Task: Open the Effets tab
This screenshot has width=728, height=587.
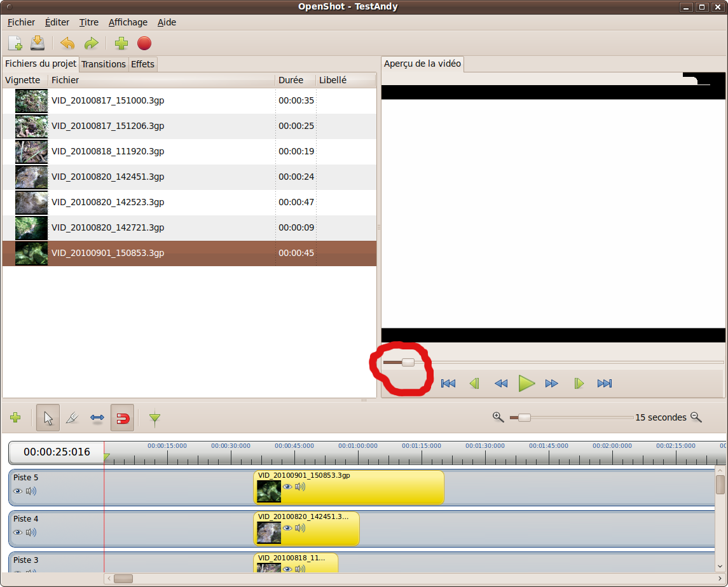Action: pos(142,64)
